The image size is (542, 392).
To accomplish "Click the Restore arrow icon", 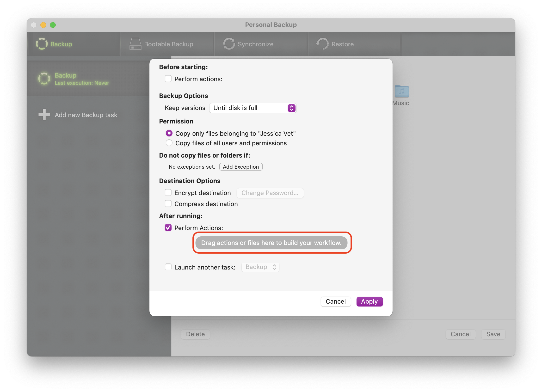I will 322,44.
